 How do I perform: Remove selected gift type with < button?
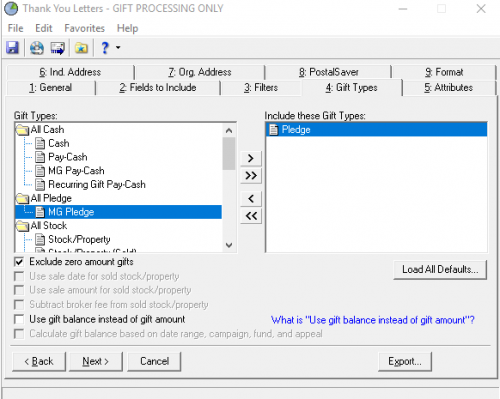[251, 199]
